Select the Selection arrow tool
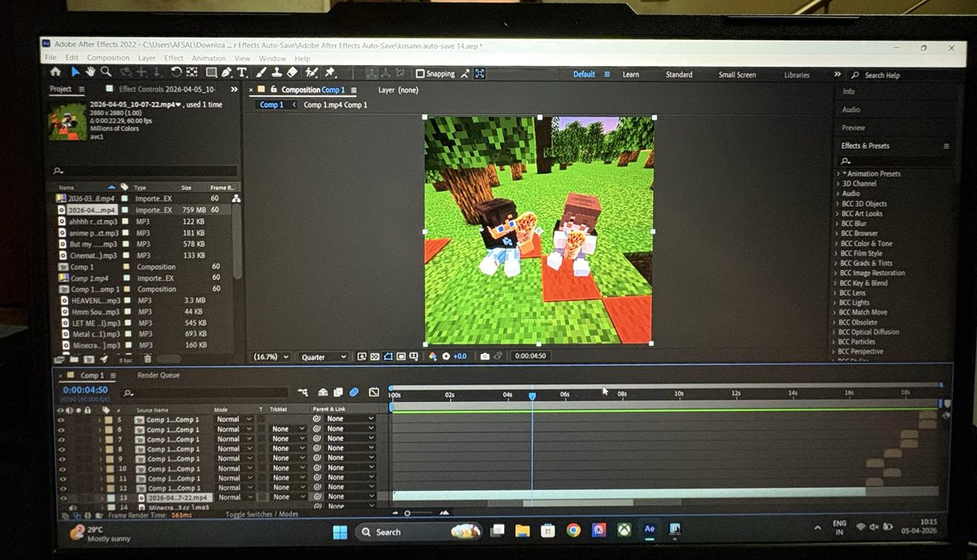Image resolution: width=977 pixels, height=560 pixels. [x=76, y=72]
